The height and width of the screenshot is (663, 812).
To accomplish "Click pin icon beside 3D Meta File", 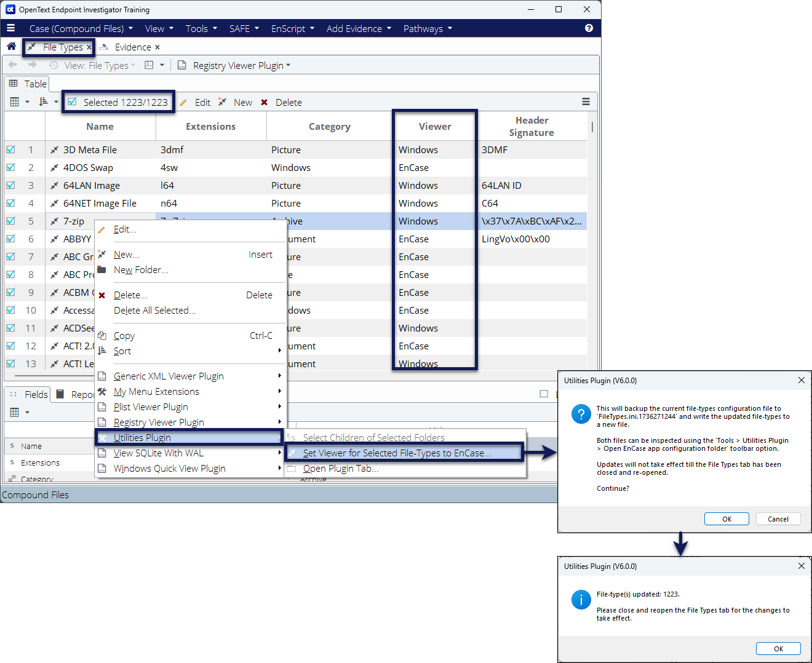I will 54,150.
